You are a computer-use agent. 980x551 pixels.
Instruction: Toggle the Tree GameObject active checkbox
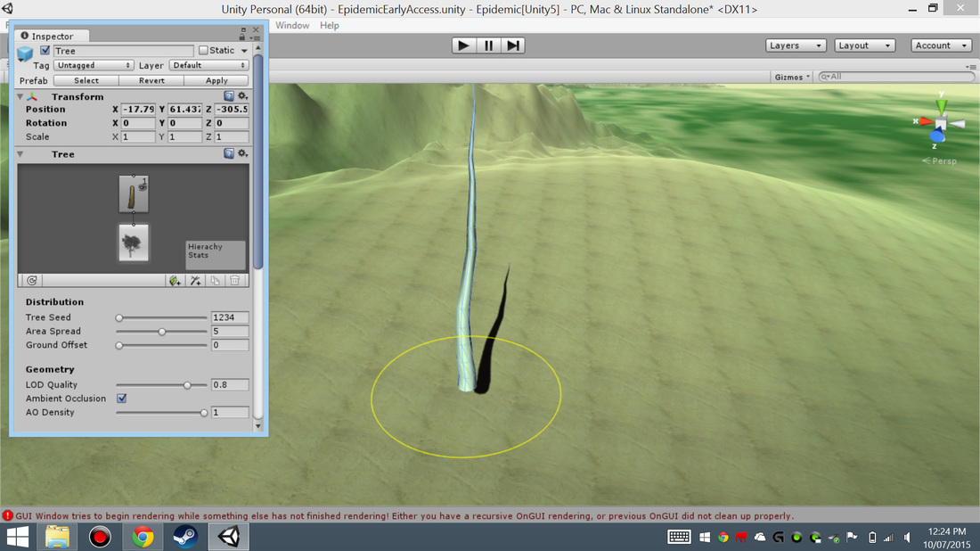tap(45, 51)
